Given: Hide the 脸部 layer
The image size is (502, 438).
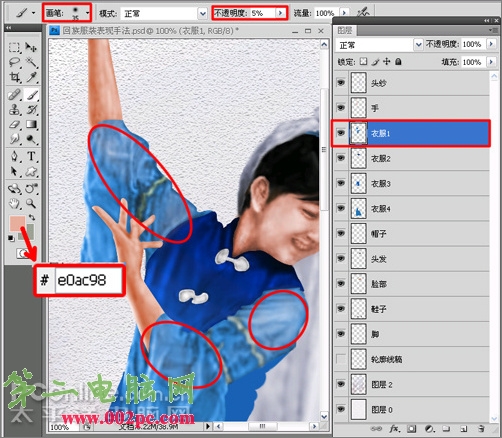Looking at the screenshot, I should (x=341, y=283).
